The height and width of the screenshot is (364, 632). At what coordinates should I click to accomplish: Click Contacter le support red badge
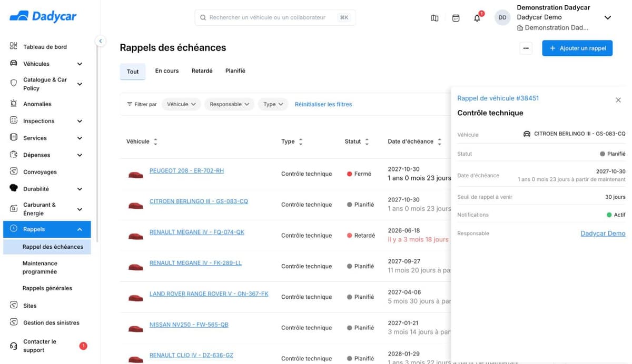click(x=83, y=346)
